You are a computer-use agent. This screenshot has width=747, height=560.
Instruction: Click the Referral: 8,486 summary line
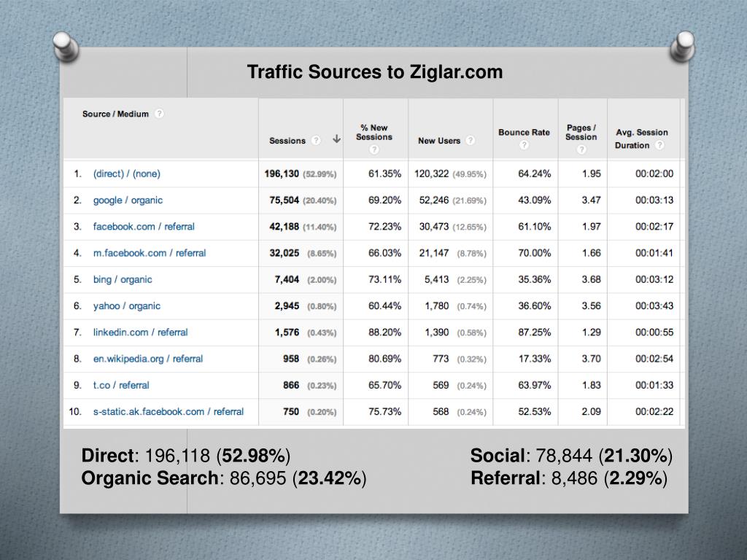pos(569,478)
